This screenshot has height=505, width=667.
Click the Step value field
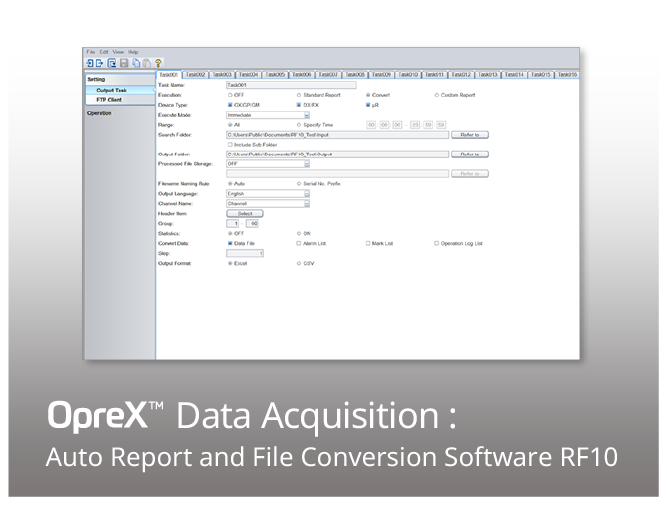pos(245,254)
